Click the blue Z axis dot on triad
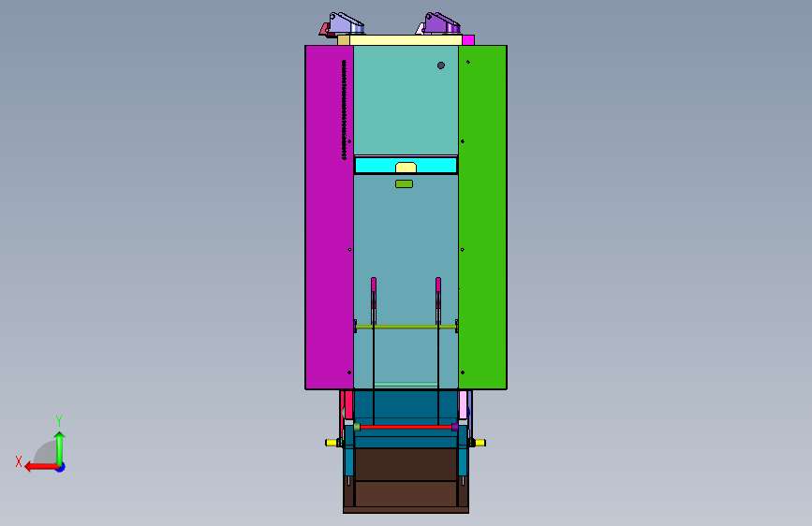812x526 pixels. tap(61, 467)
